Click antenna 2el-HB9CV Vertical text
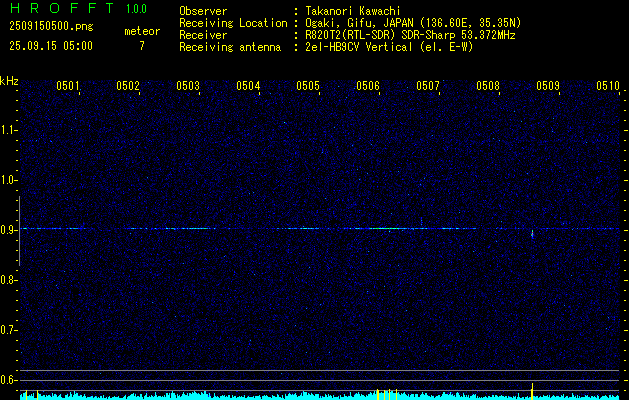Screen dimensions: 629x400 point(389,47)
